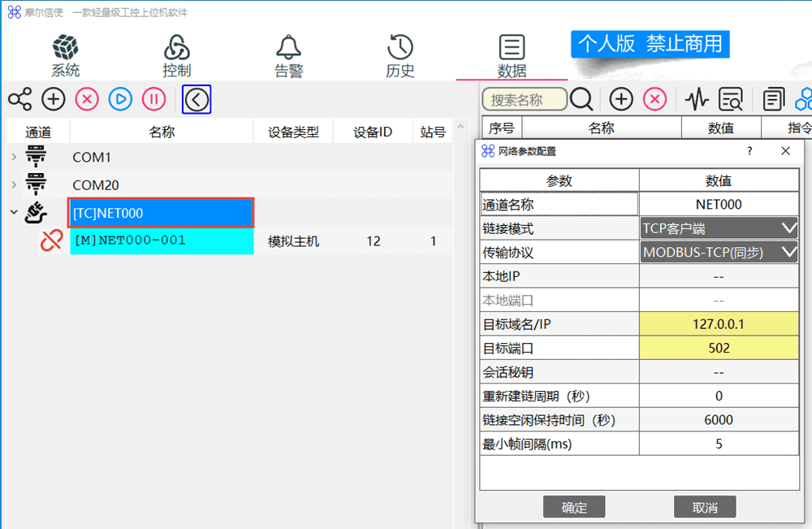The height and width of the screenshot is (529, 812).
Task: Pause communication with red pause icon
Action: (x=153, y=100)
